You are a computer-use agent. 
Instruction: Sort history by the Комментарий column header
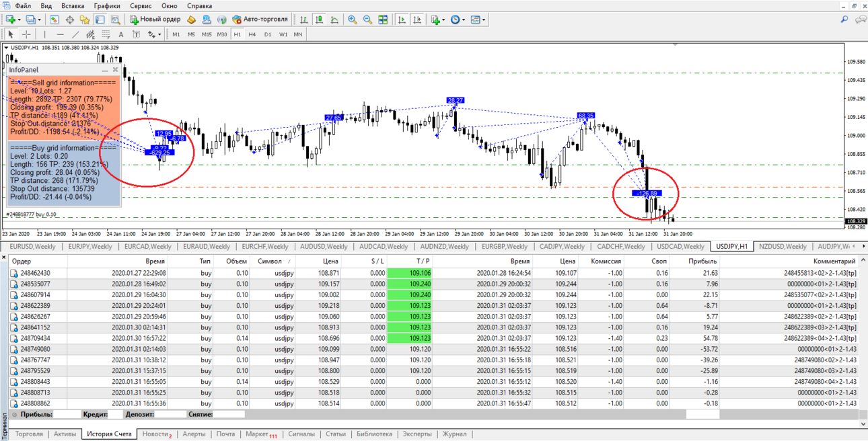coord(834,261)
